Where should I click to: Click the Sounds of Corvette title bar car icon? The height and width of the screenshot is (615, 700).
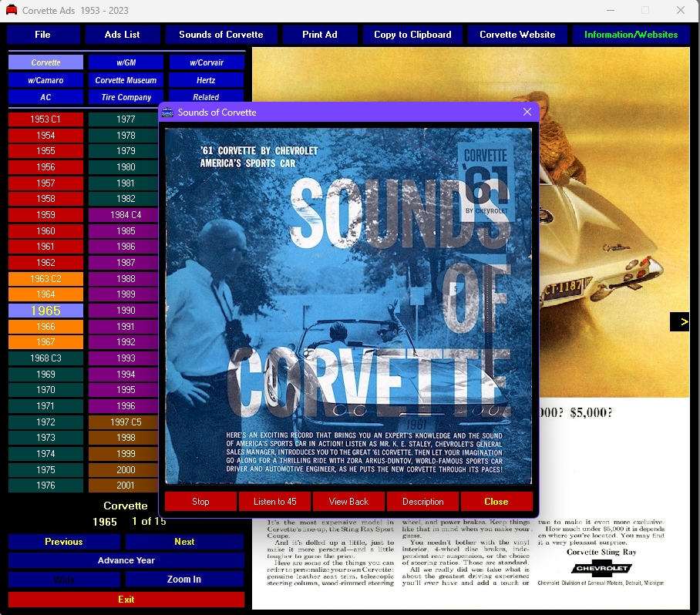point(167,112)
